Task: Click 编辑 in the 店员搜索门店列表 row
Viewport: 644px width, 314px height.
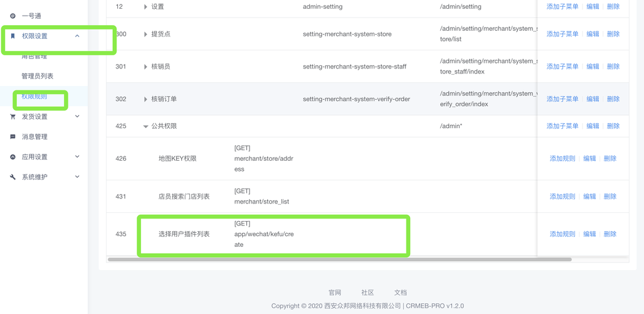Action: [x=589, y=197]
